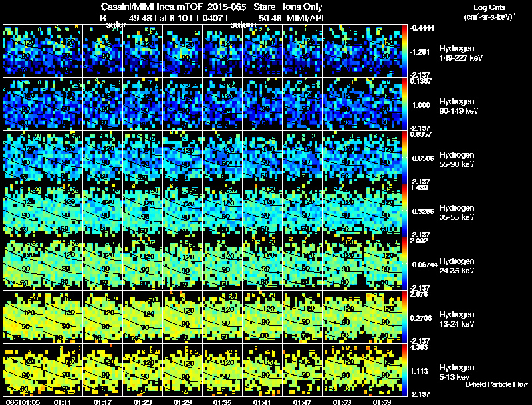Click the "01:23" time label
Image resolution: width=532 pixels, height=405 pixels.
pyautogui.click(x=142, y=402)
